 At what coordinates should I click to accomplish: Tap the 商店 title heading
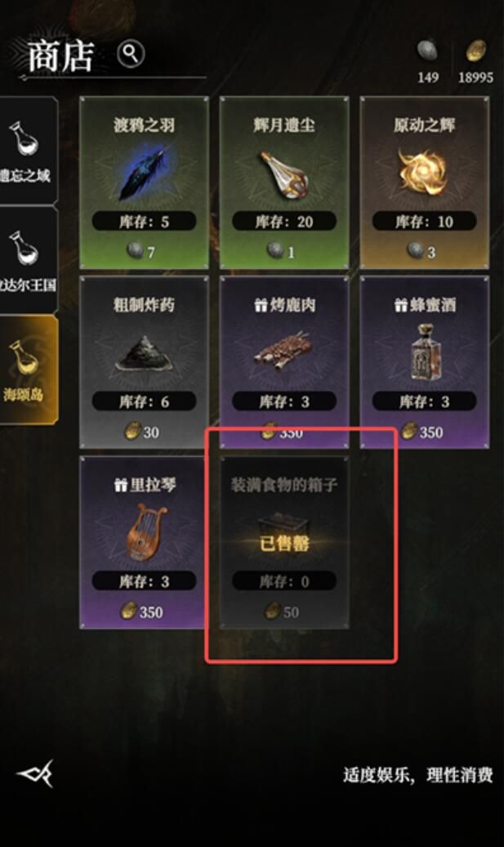tap(60, 56)
